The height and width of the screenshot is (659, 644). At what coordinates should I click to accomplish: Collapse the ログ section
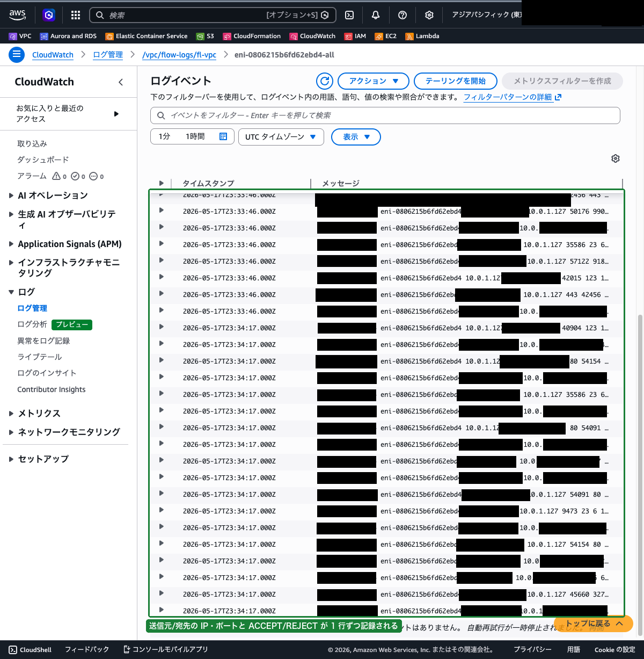(11, 292)
